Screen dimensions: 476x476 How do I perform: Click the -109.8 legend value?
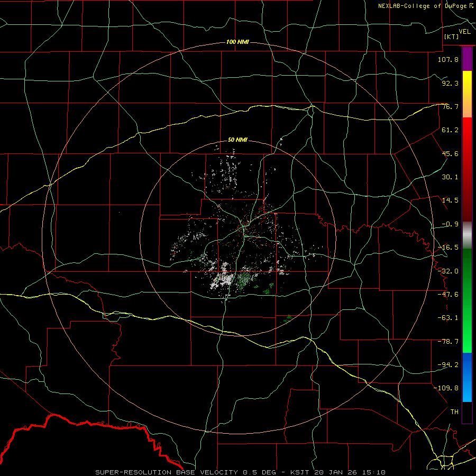[x=446, y=388]
